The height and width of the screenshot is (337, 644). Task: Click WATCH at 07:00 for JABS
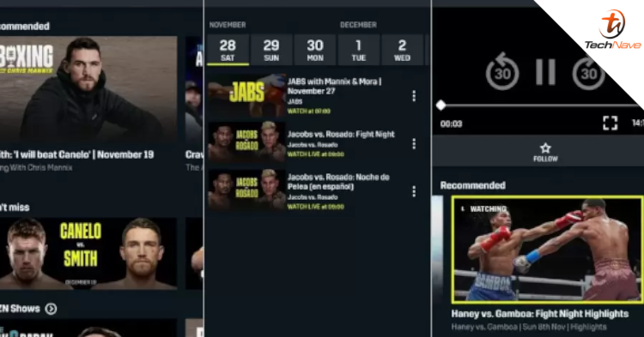click(309, 111)
